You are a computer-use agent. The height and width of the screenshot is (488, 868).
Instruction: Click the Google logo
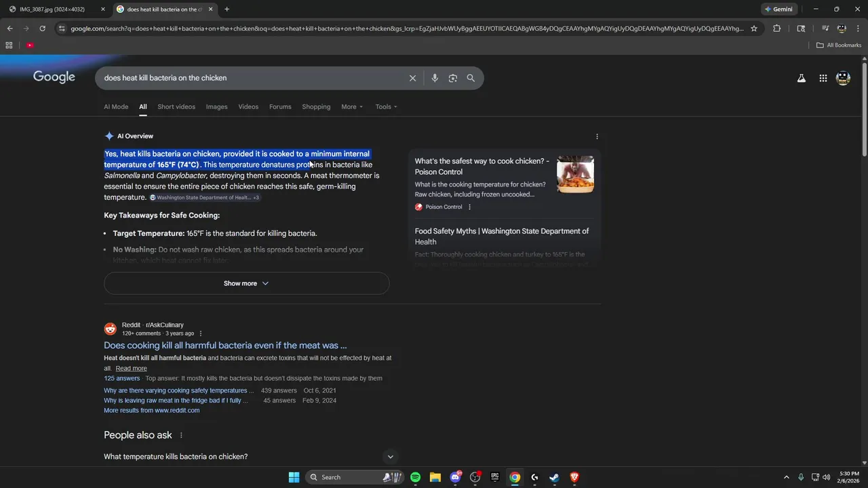coord(54,77)
